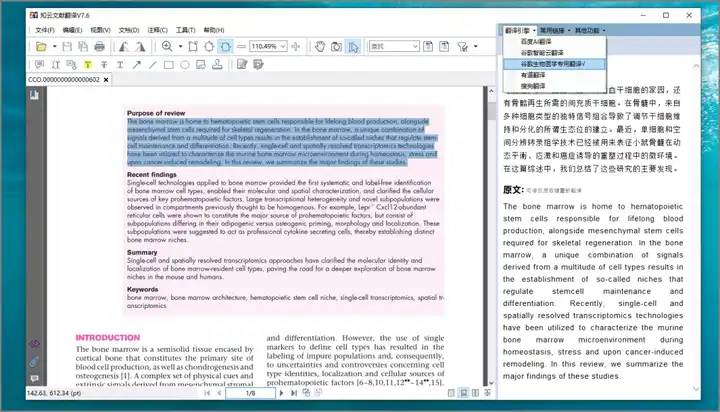Open the 文件(F) menu
The height and width of the screenshot is (412, 720).
[45, 30]
